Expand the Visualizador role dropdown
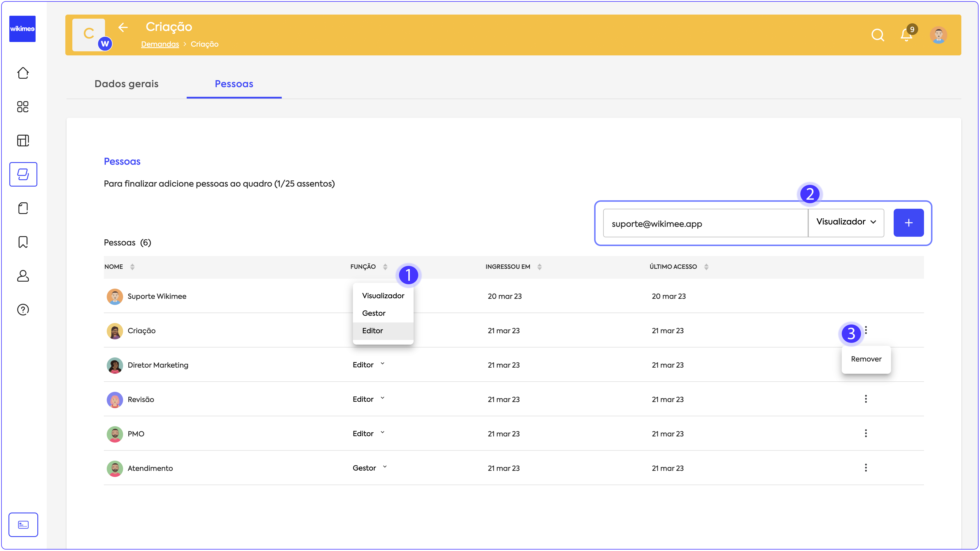This screenshot has width=980, height=551. pyautogui.click(x=846, y=222)
